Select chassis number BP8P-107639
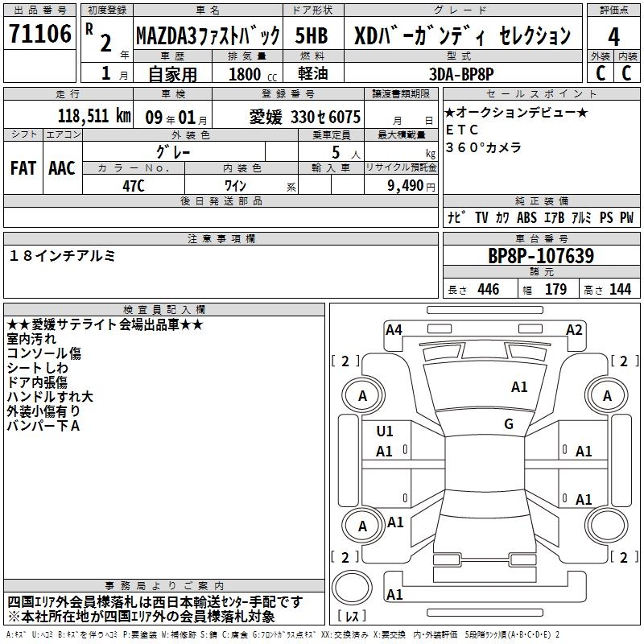The width and height of the screenshot is (644, 644). 541,256
